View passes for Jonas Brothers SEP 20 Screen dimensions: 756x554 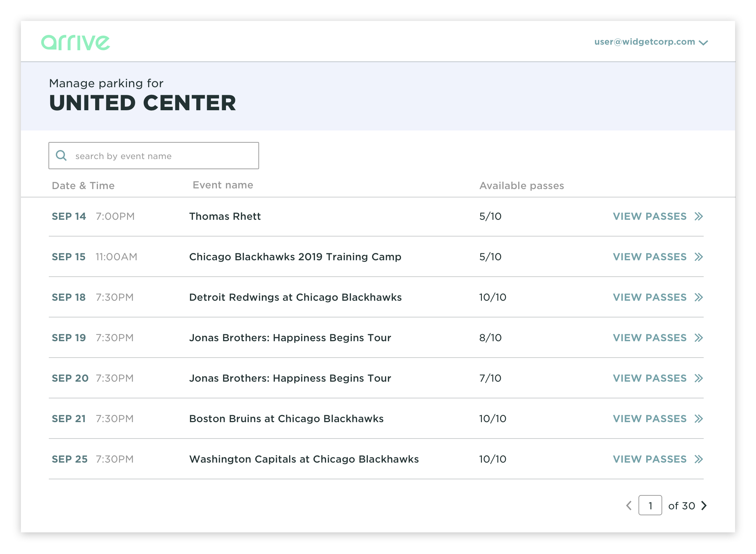point(658,378)
